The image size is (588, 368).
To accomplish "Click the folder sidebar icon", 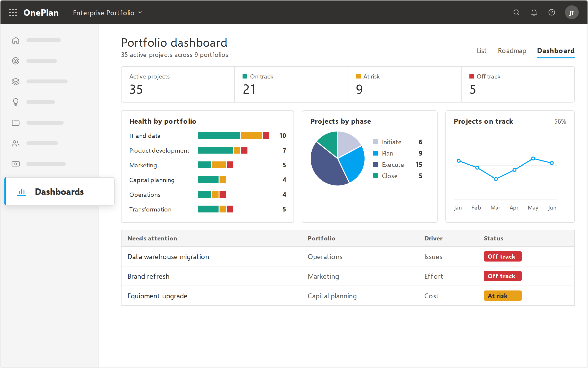I will [x=16, y=123].
